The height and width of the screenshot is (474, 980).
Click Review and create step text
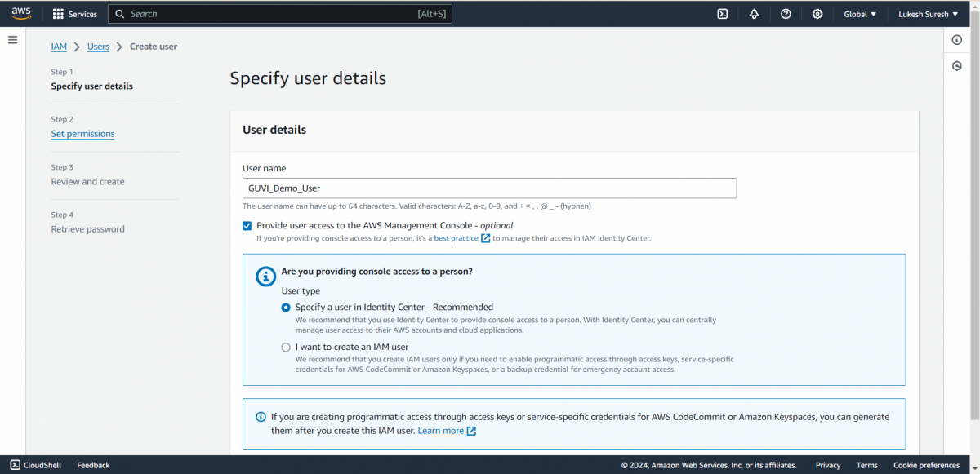[87, 182]
